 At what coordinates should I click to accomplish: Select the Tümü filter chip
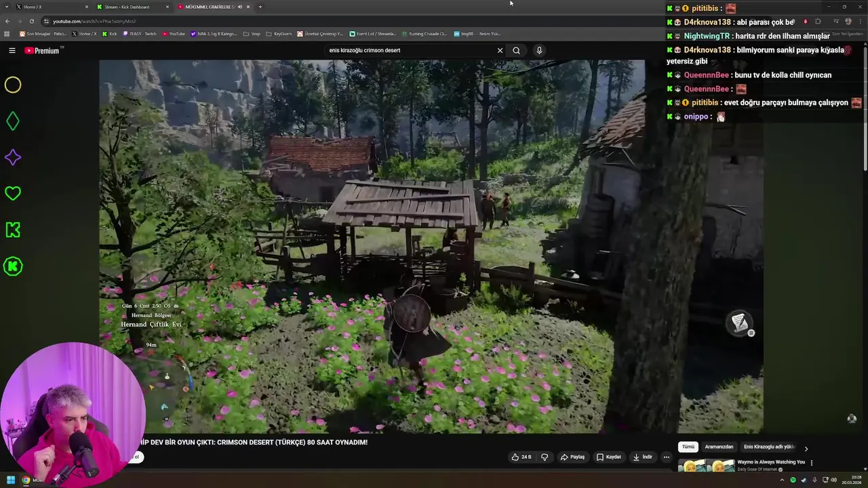pos(688,447)
